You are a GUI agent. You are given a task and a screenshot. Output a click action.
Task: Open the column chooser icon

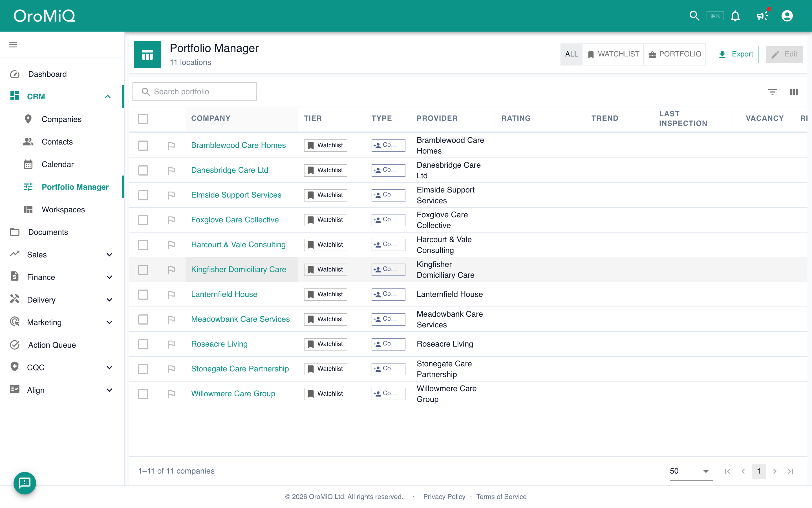(794, 92)
